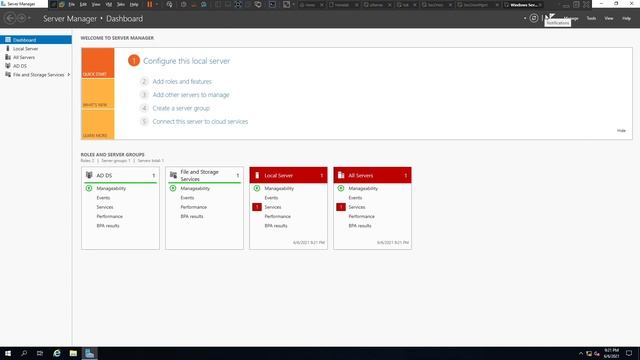Click the taskbar search icon
The image size is (640, 360).
pyautogui.click(x=24, y=353)
